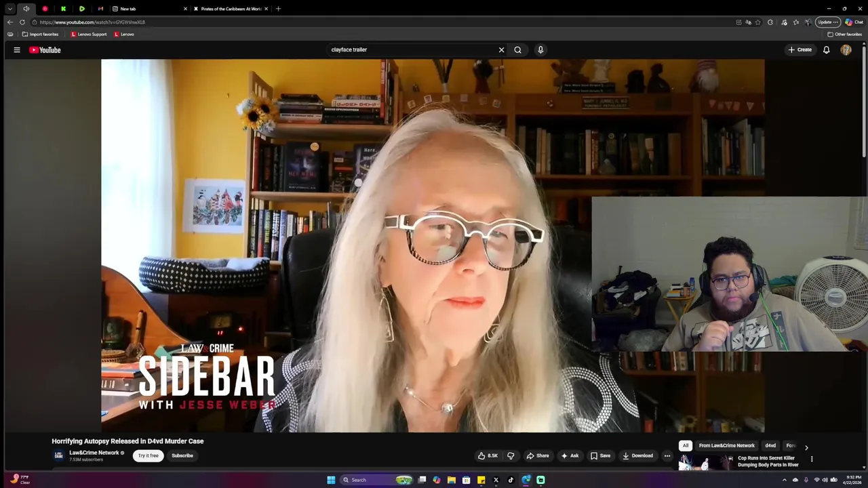The width and height of the screenshot is (868, 488).
Task: Open TikTok from the taskbar
Action: tap(511, 480)
